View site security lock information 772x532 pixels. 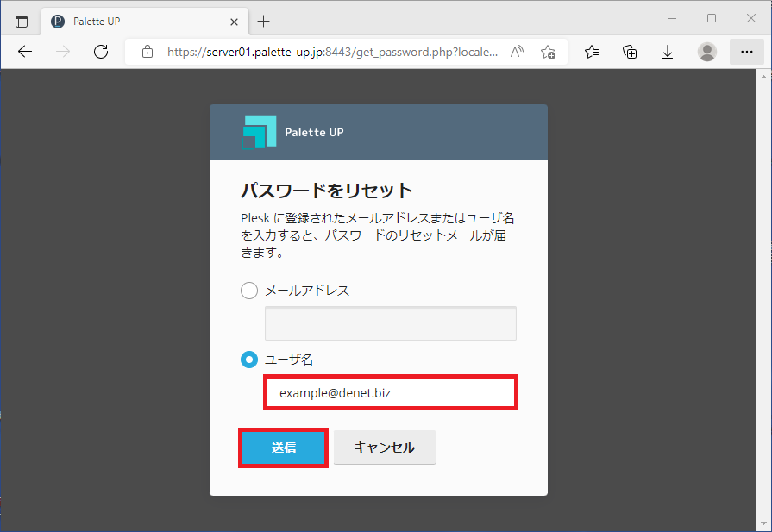pos(147,52)
